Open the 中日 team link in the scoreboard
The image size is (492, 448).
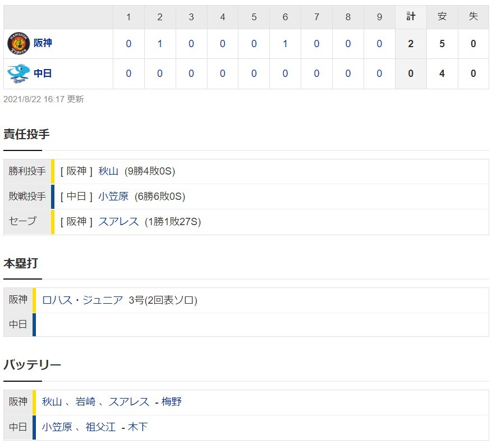pyautogui.click(x=43, y=74)
